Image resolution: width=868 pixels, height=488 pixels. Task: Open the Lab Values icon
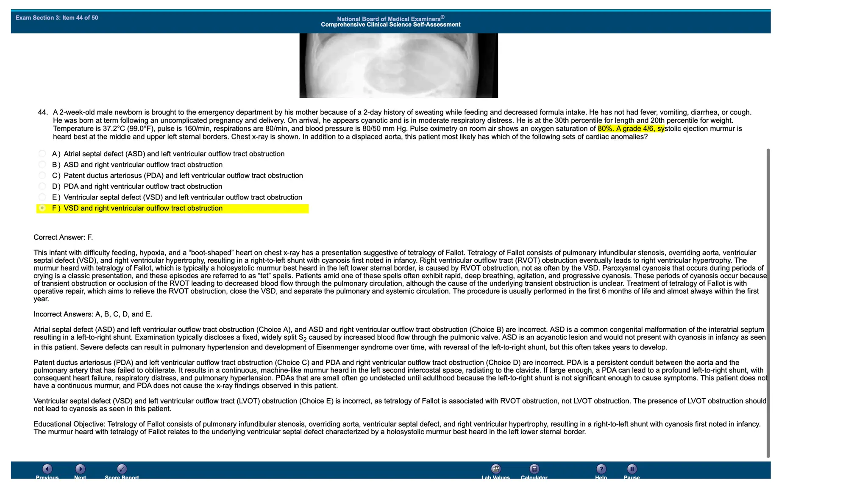tap(495, 469)
